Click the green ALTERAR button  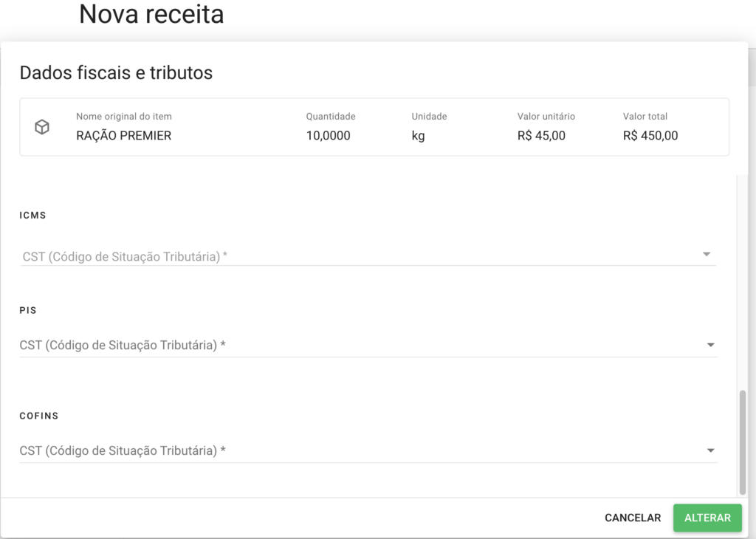point(707,518)
